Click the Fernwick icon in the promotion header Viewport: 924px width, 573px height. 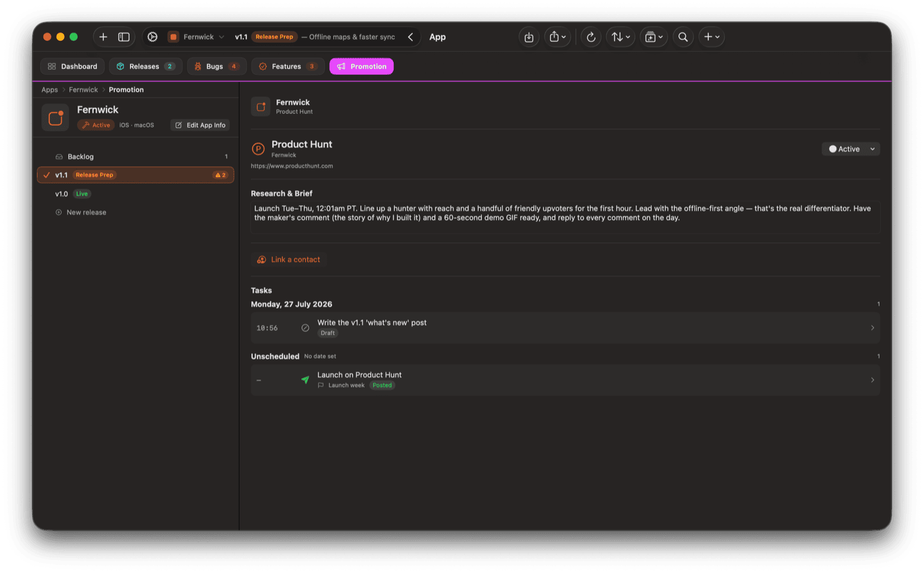click(261, 107)
